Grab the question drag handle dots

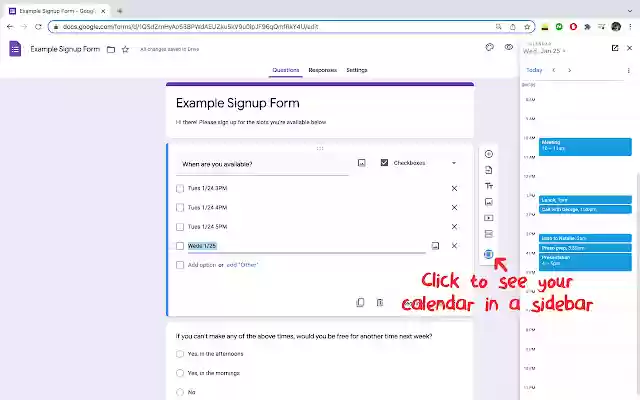(320, 148)
